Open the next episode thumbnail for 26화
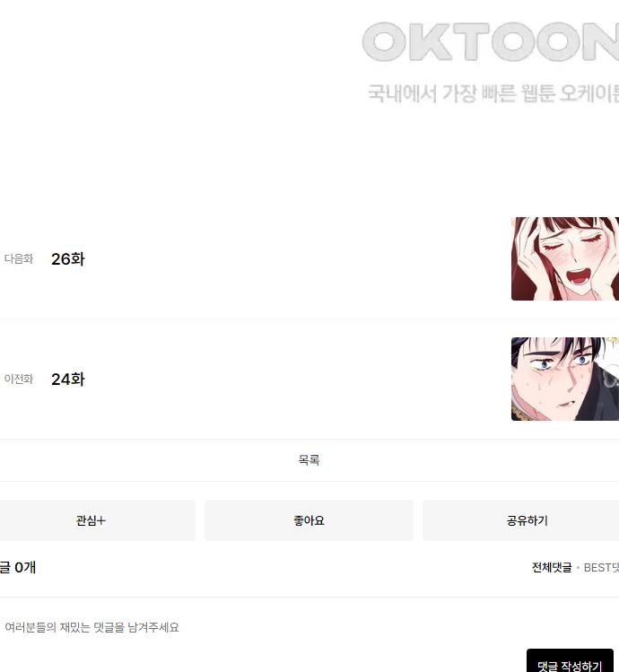The height and width of the screenshot is (672, 619). pyautogui.click(x=565, y=259)
